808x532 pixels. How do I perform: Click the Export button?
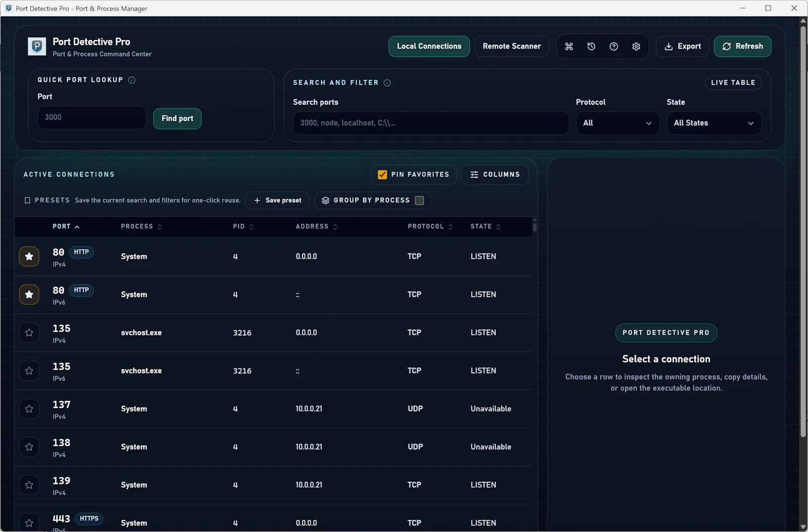(682, 46)
